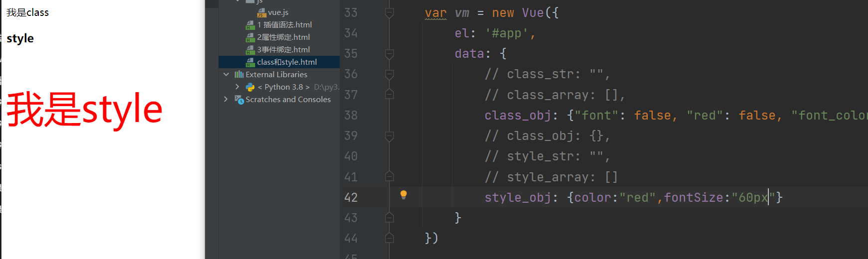Click the '#app' string on line 34
This screenshot has height=259, width=868.
(507, 33)
